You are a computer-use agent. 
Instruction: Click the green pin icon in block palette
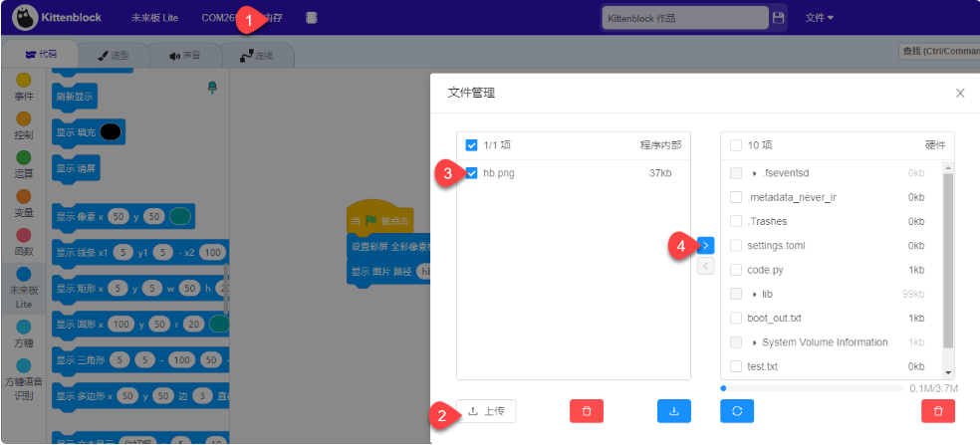point(212,88)
